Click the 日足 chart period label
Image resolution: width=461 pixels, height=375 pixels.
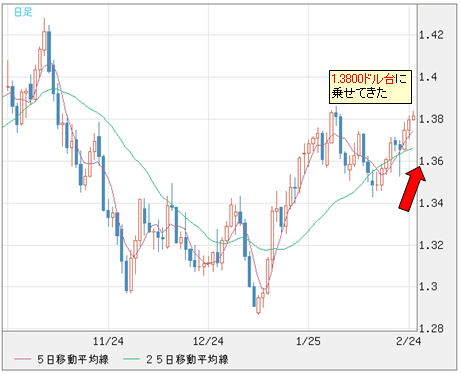pyautogui.click(x=23, y=12)
